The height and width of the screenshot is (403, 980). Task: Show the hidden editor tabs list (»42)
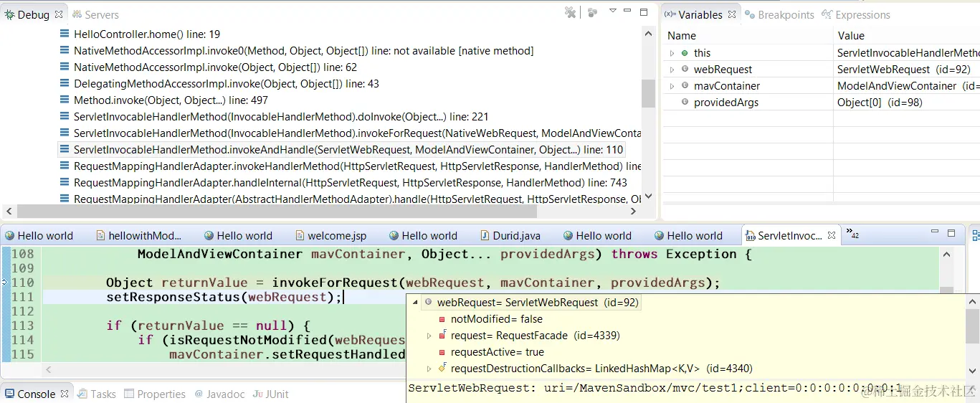[x=852, y=233]
